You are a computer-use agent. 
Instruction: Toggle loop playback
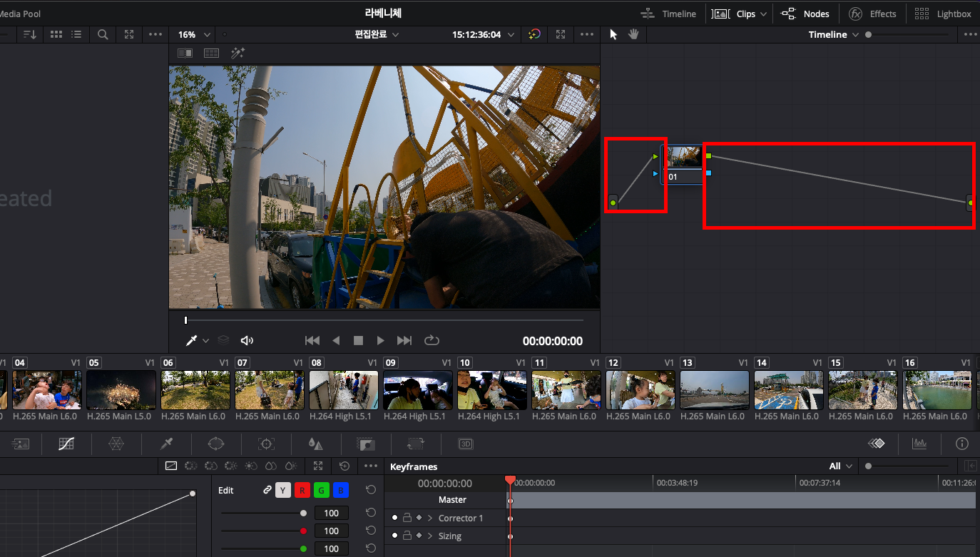click(x=432, y=341)
